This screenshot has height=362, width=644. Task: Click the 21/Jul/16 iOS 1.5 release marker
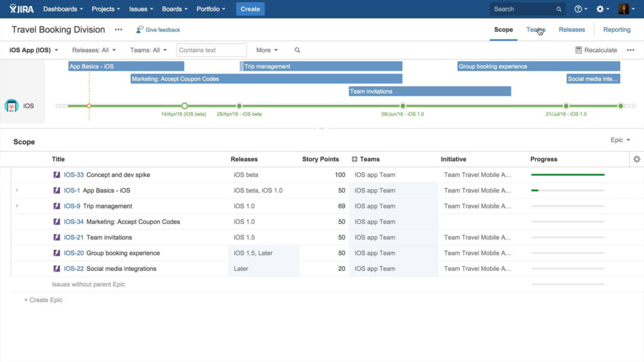tap(566, 106)
